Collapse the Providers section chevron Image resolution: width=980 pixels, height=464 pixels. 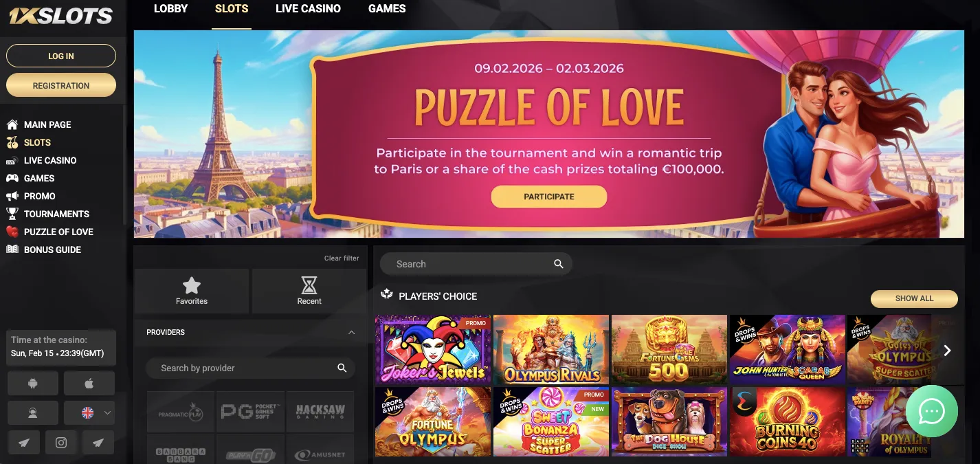352,332
